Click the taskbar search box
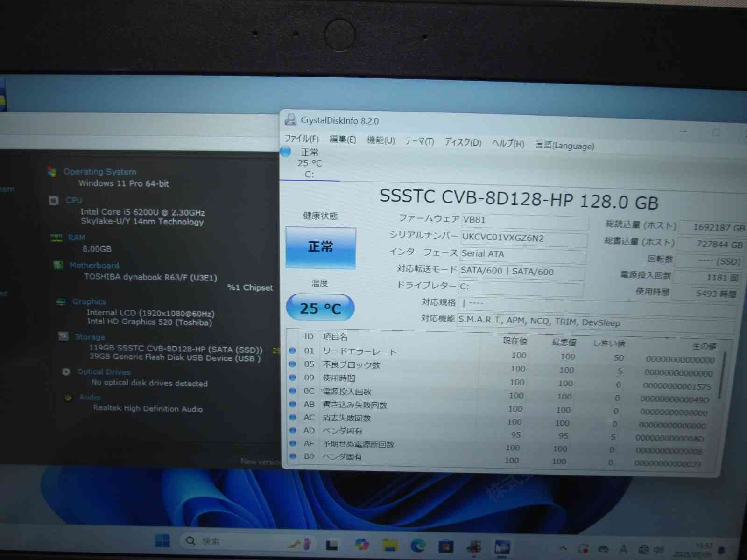Image resolution: width=747 pixels, height=560 pixels. pos(233,541)
